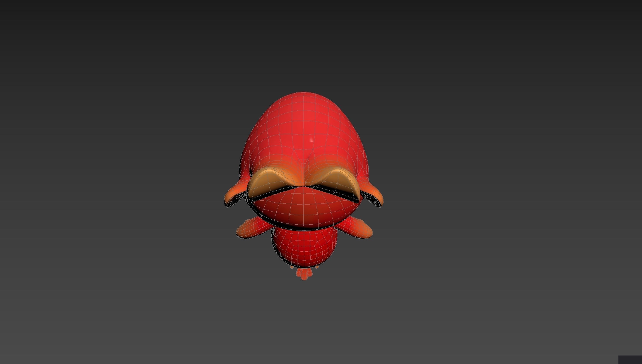Click the tiny right orange nub near tail
This screenshot has height=364, width=642.
[x=317, y=267]
